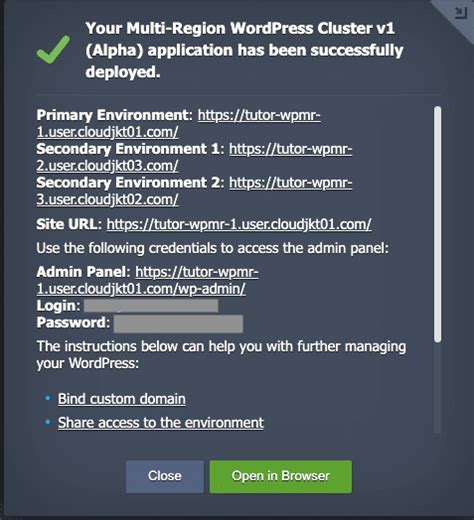Click the bold Password label
The height and width of the screenshot is (520, 474).
[x=71, y=322]
